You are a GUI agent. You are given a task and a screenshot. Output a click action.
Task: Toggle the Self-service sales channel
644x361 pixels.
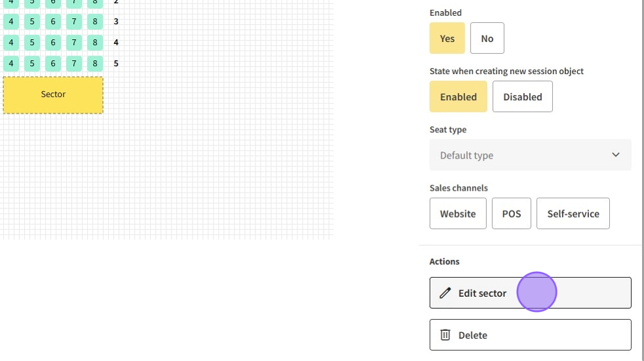pyautogui.click(x=573, y=214)
